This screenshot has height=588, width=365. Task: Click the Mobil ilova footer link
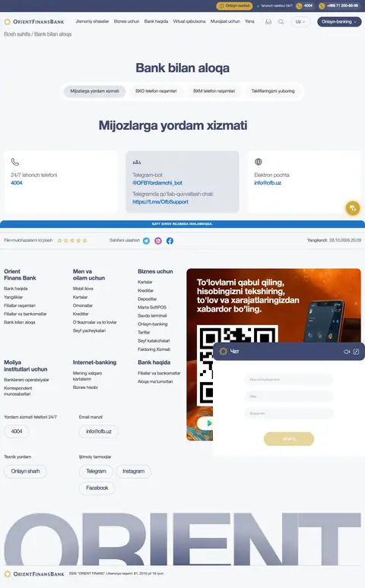coord(83,289)
